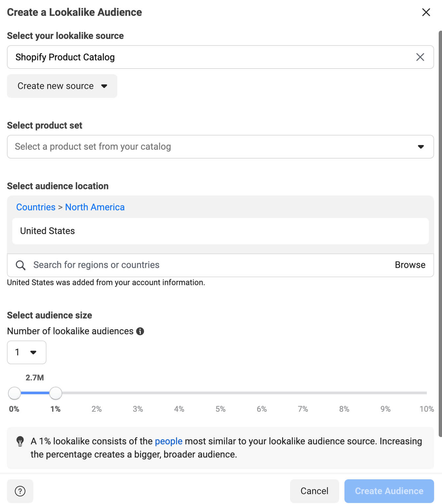This screenshot has width=442, height=504.
Task: Open the Create new source dropdown
Action: [x=62, y=86]
